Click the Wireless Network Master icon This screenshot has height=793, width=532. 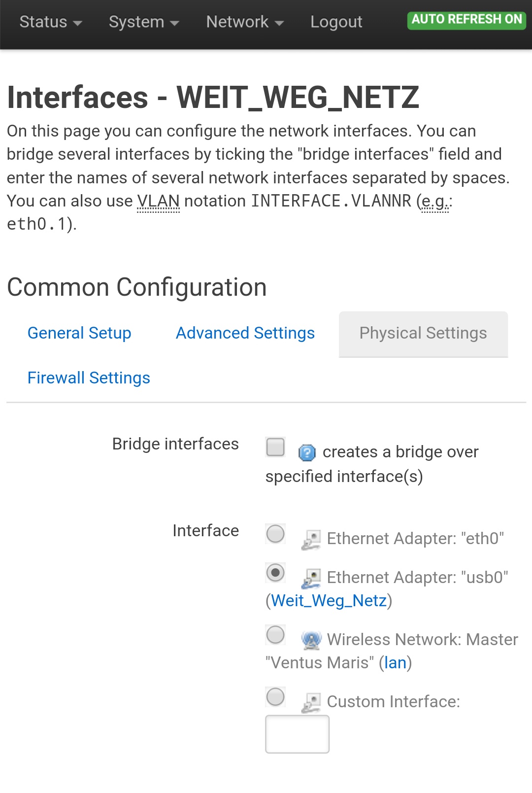(x=311, y=640)
